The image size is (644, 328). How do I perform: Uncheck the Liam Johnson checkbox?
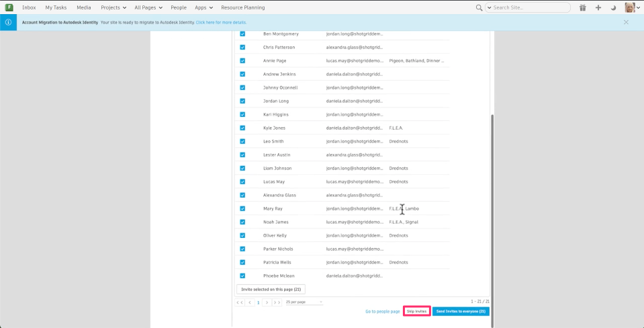click(242, 168)
